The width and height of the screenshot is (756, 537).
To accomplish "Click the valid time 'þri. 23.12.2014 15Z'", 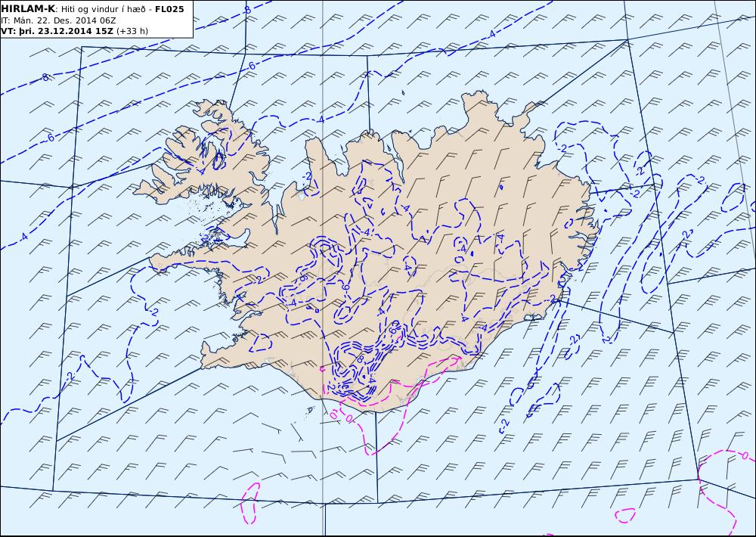I will pos(65,31).
